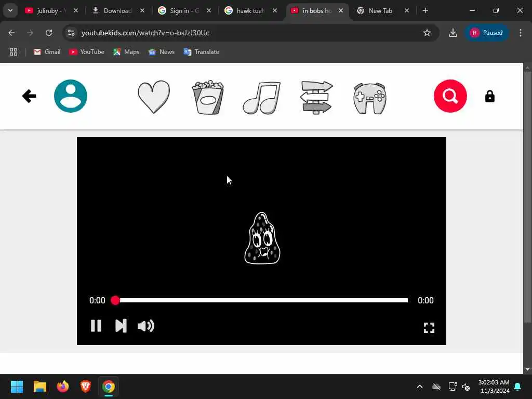Image resolution: width=532 pixels, height=399 pixels.
Task: Bookmark this page with the star
Action: (x=427, y=33)
